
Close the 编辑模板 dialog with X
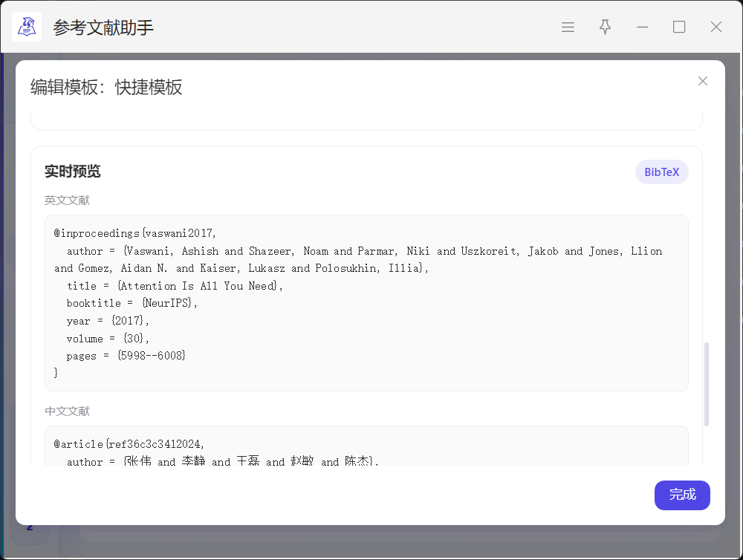click(702, 81)
